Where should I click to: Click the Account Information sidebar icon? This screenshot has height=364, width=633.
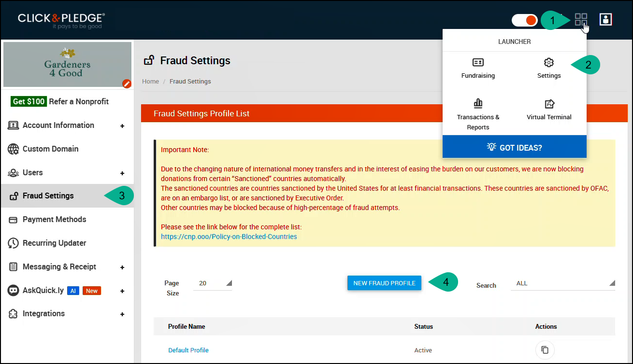(x=14, y=126)
